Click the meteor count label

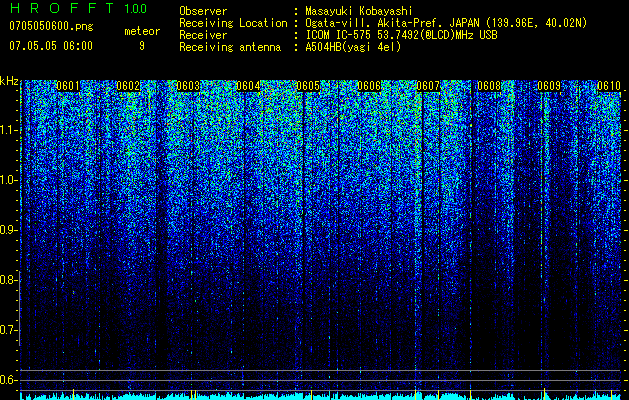click(142, 31)
